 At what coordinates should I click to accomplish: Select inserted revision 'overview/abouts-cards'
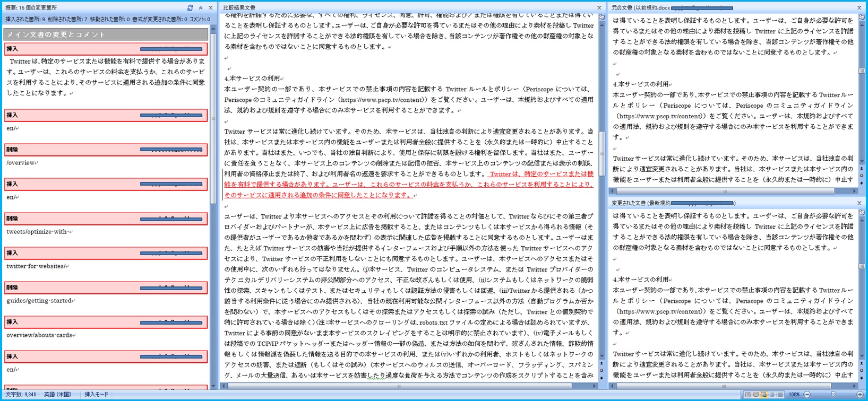point(41,335)
